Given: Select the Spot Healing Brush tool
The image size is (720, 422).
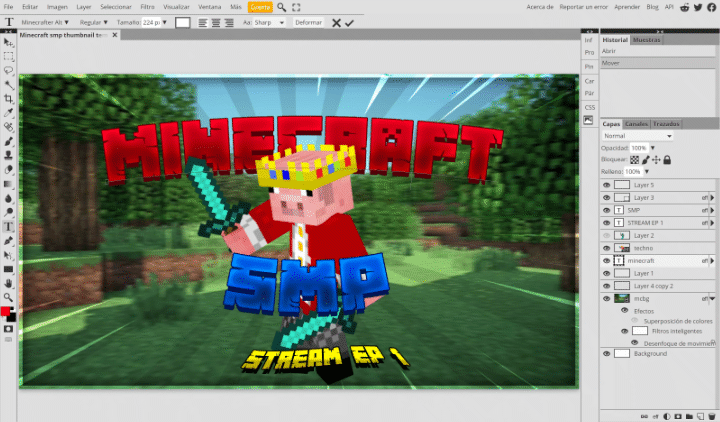Looking at the screenshot, I should pos(8,127).
